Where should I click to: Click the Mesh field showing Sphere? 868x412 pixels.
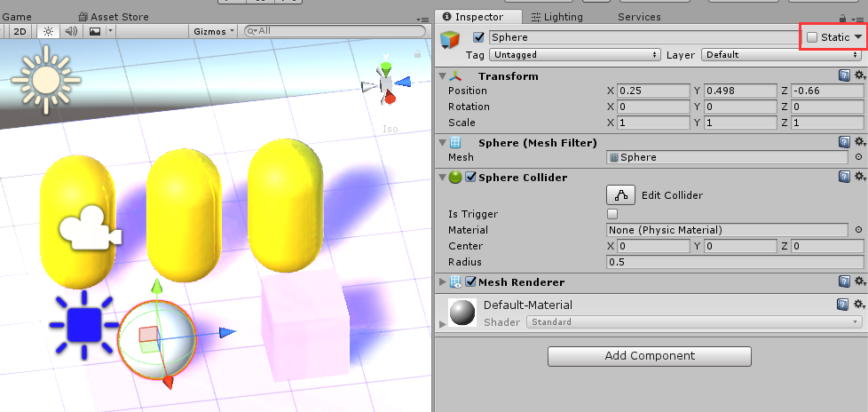click(x=727, y=157)
